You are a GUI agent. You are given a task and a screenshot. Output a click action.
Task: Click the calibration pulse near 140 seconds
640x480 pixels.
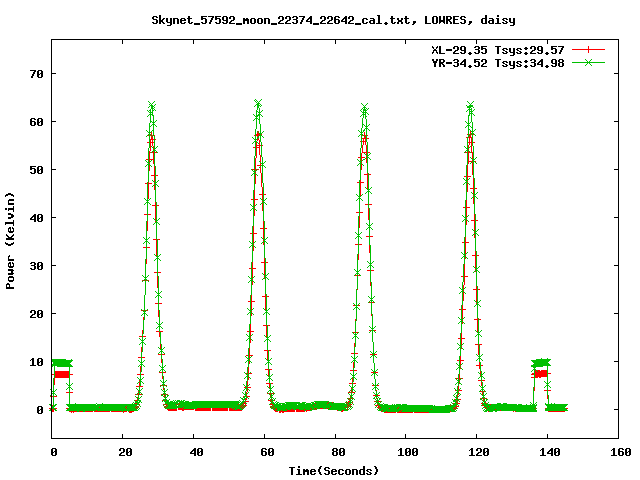coord(541,364)
